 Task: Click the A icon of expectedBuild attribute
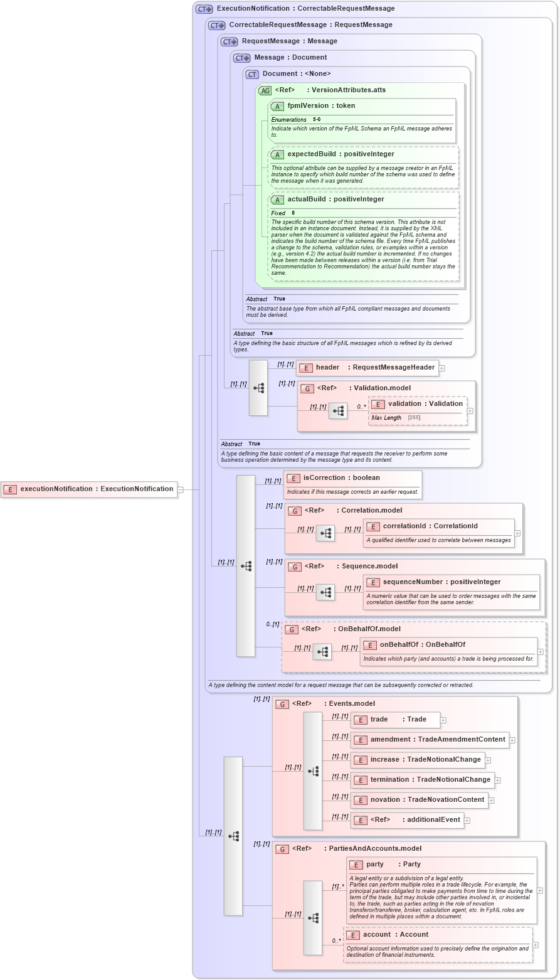pos(278,154)
